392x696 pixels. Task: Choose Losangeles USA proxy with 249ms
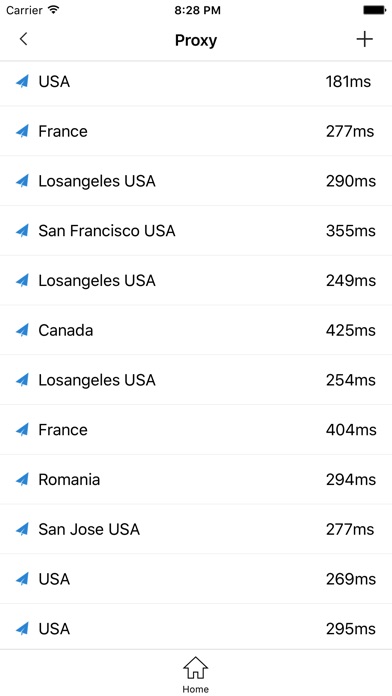pyautogui.click(x=196, y=280)
